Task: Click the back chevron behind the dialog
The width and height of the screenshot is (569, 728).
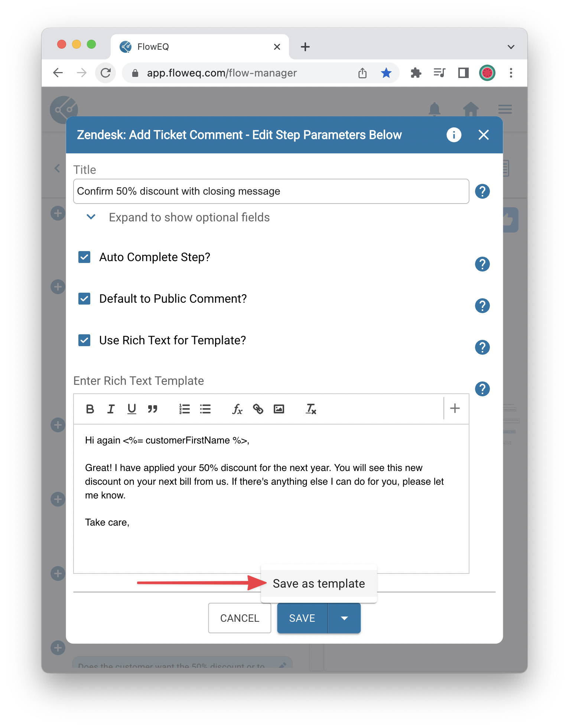Action: 57,168
